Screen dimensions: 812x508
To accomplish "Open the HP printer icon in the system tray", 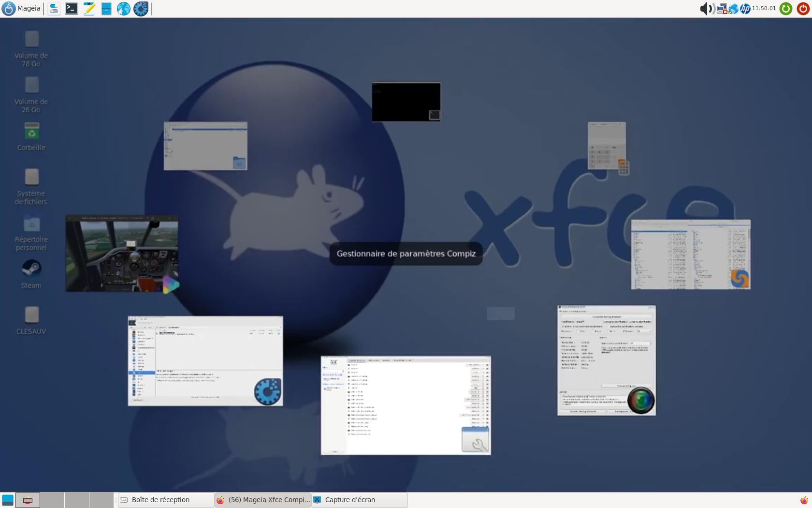I will (745, 8).
